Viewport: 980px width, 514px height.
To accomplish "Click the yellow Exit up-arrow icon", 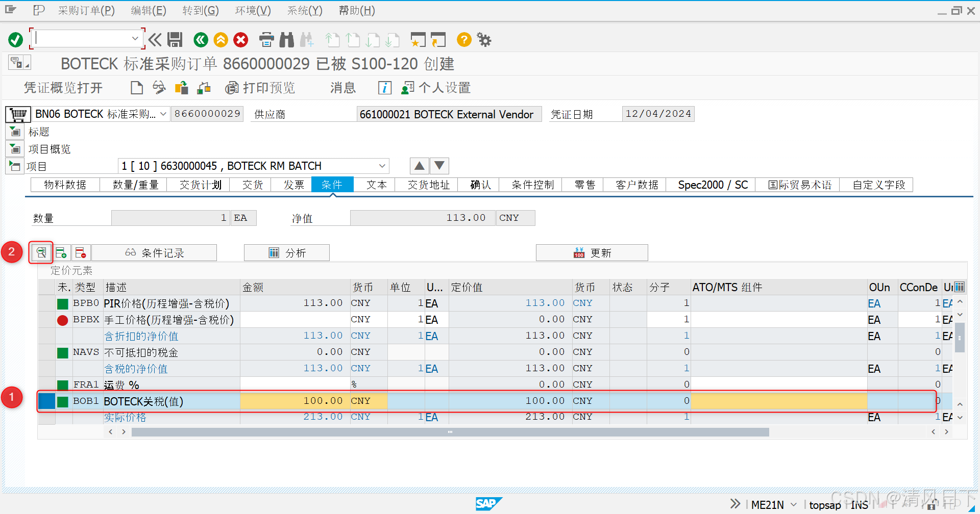I will point(221,40).
